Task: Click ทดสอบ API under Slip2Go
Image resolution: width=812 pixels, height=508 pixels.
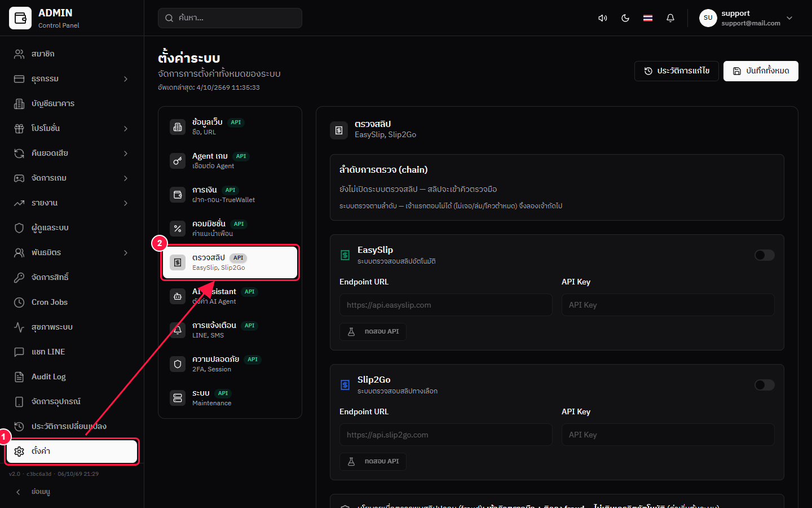Action: point(373,462)
